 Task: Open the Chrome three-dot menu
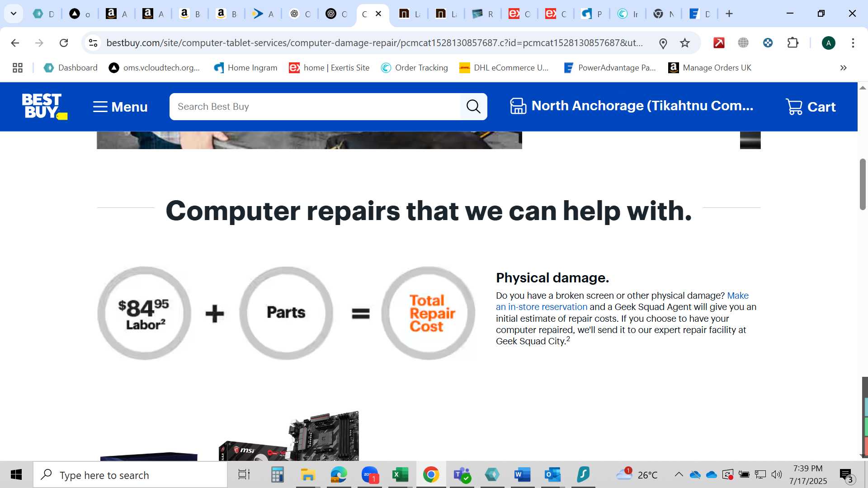coord(853,43)
